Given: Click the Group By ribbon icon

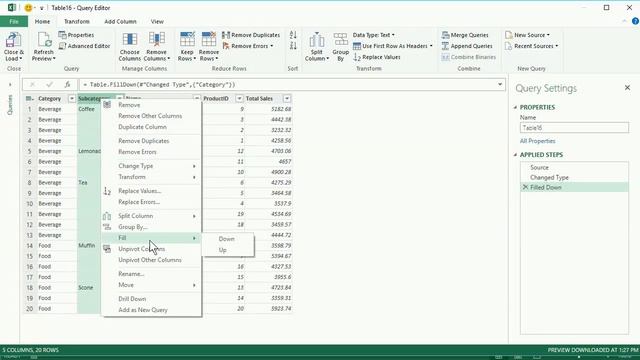Looking at the screenshot, I should pos(340,40).
